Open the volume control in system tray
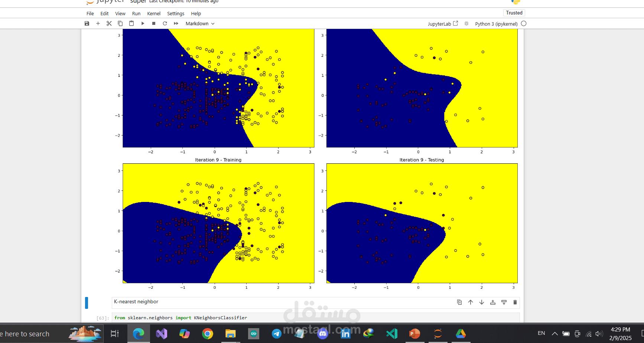This screenshot has height=343, width=644. point(599,334)
